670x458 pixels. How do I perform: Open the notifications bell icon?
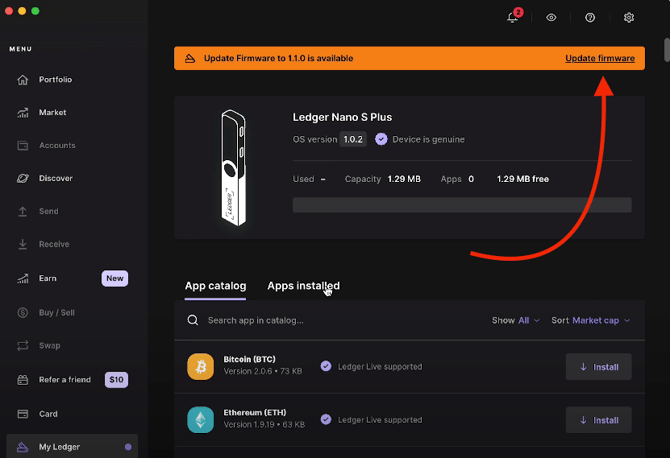(513, 18)
